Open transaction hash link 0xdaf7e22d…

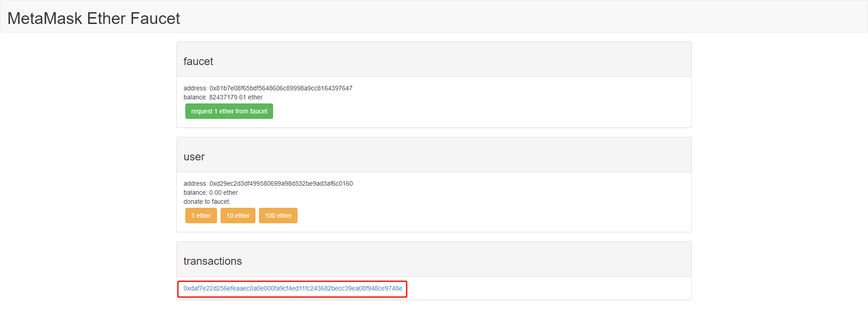click(293, 288)
